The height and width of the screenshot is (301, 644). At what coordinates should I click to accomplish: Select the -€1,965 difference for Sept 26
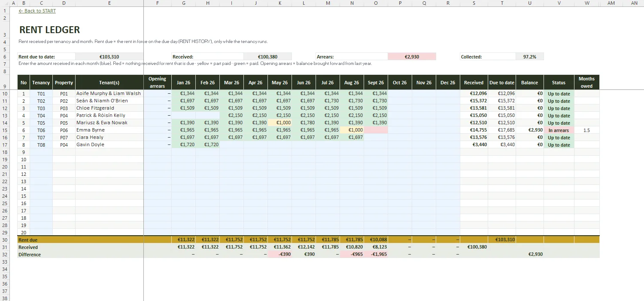pyautogui.click(x=376, y=255)
